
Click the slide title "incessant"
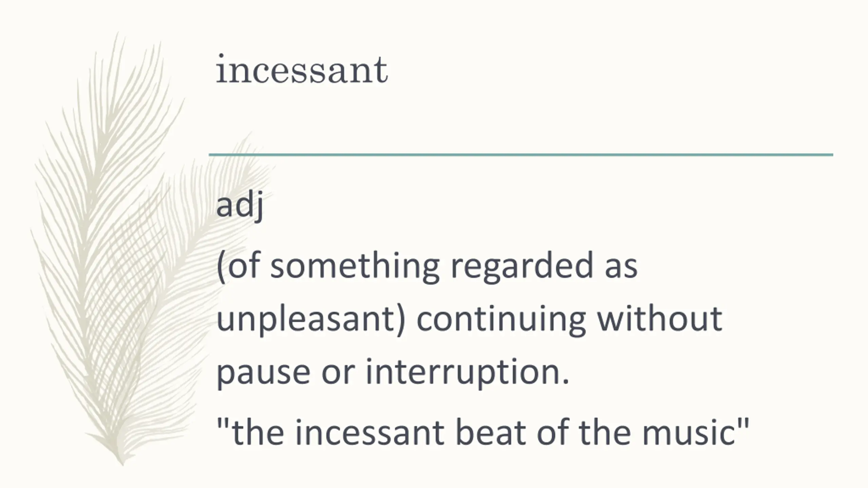(302, 69)
